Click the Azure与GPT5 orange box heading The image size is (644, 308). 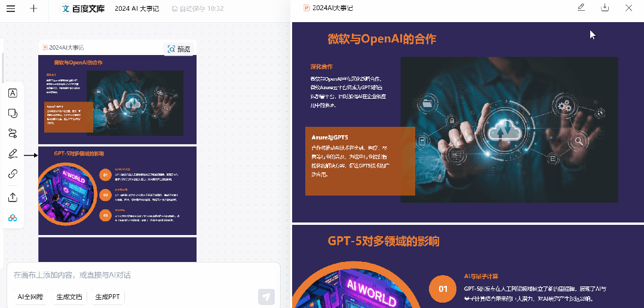click(x=330, y=137)
